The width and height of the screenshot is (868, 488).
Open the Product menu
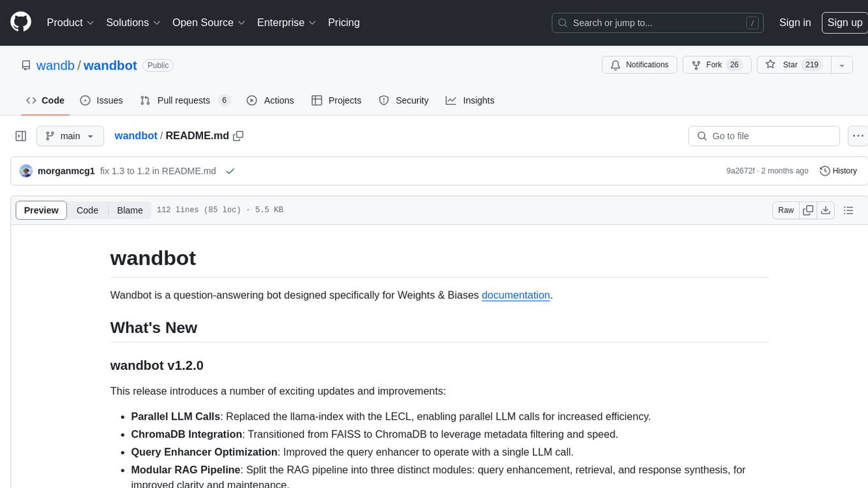pos(71,22)
